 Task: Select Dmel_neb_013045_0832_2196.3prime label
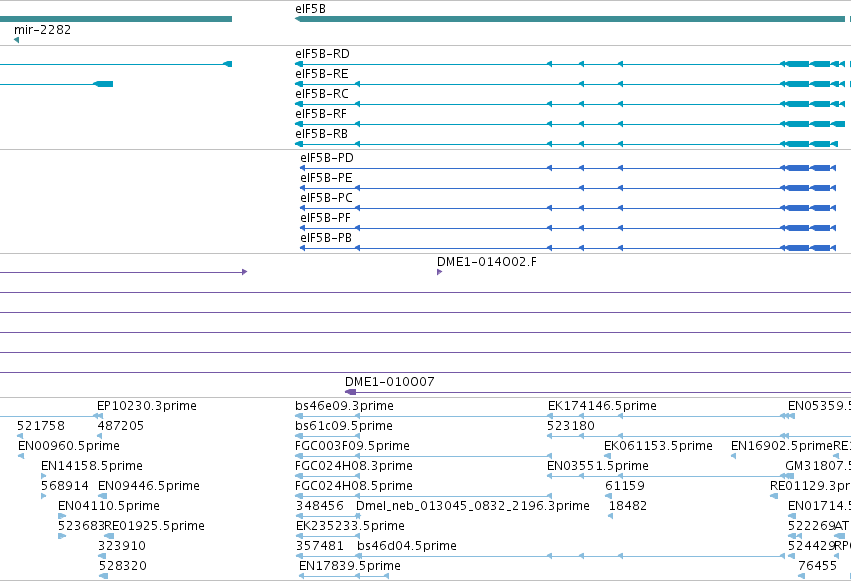point(473,506)
